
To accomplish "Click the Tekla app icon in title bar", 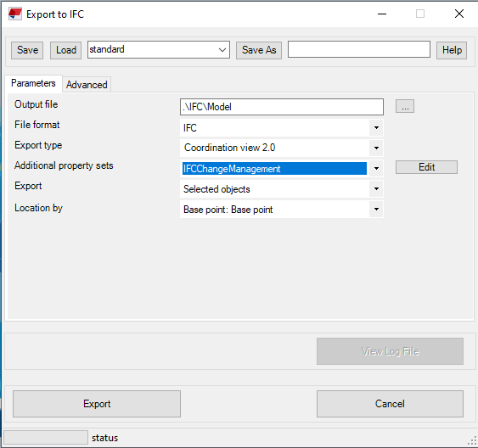I will (15, 14).
